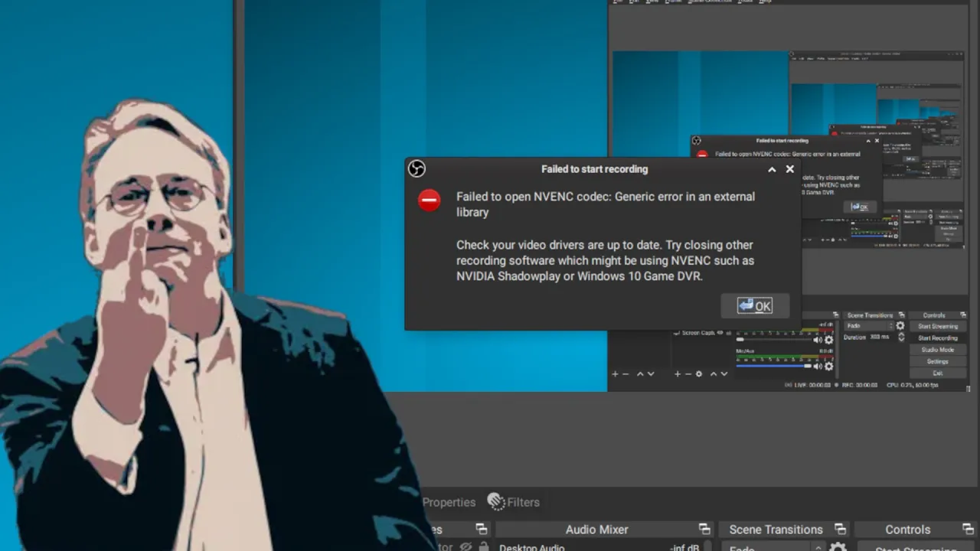Move the scene up in the preview Scenes list
980x551 pixels.
coord(640,374)
